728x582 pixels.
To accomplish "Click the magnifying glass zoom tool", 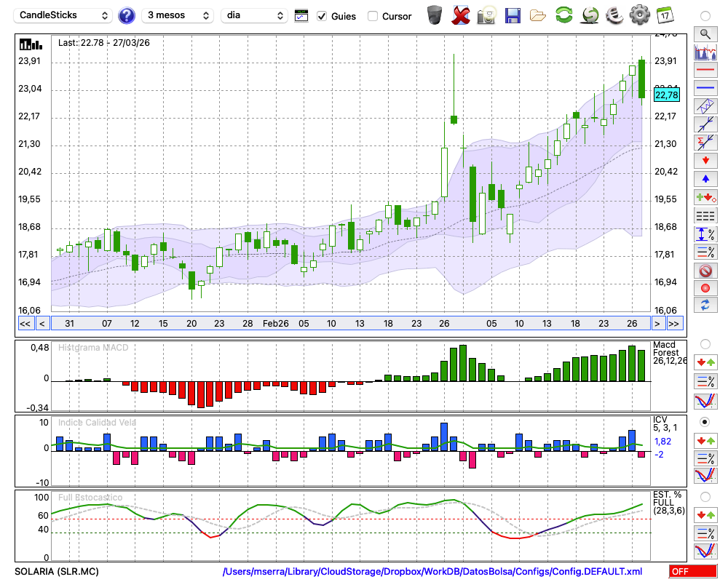I will click(705, 33).
